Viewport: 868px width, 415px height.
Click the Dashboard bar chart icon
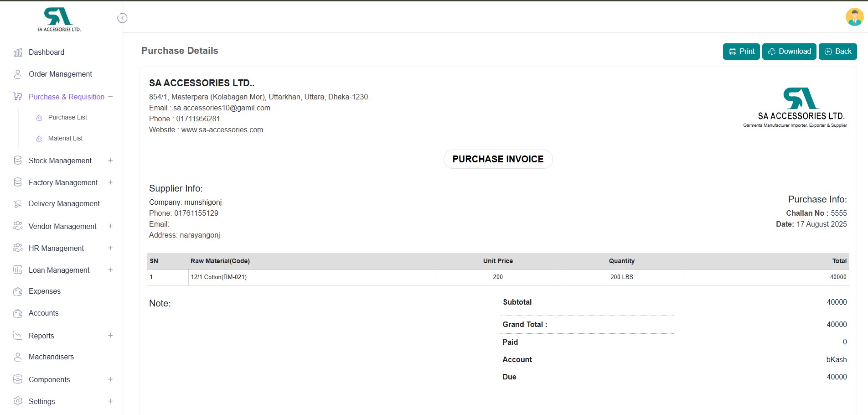pyautogui.click(x=18, y=52)
